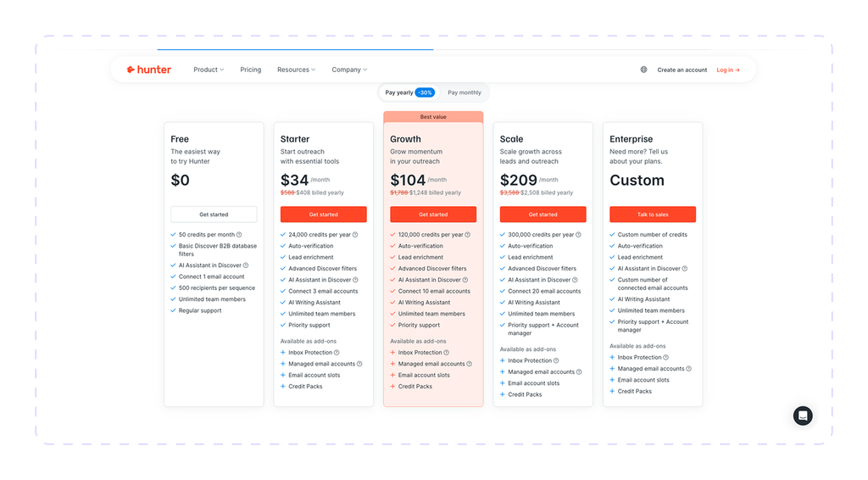The image size is (868, 480).
Task: Click the Log in link
Action: (x=728, y=70)
